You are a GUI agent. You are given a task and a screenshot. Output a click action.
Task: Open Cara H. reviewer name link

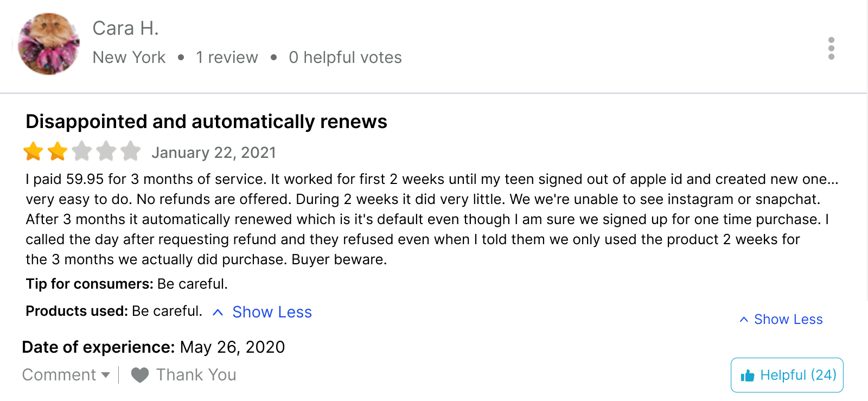[x=125, y=28]
